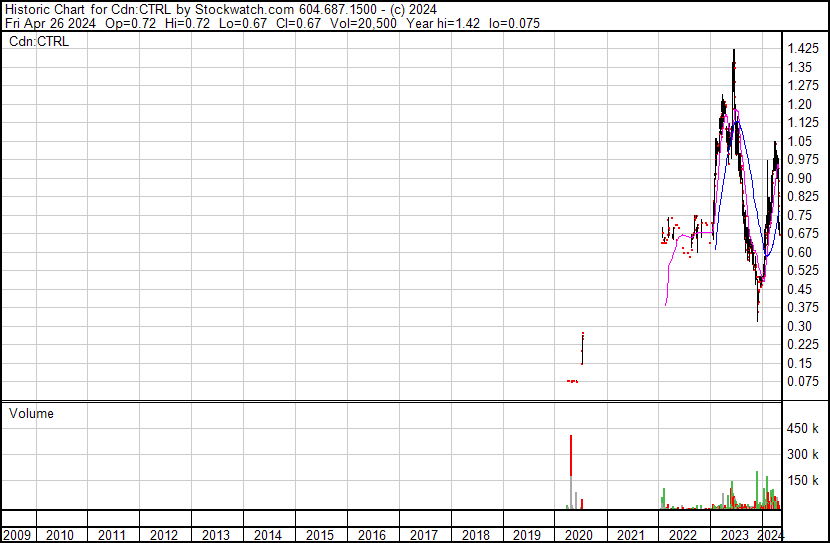Click the 300 k volume axis label
Image resolution: width=830 pixels, height=543 pixels.
click(x=803, y=454)
